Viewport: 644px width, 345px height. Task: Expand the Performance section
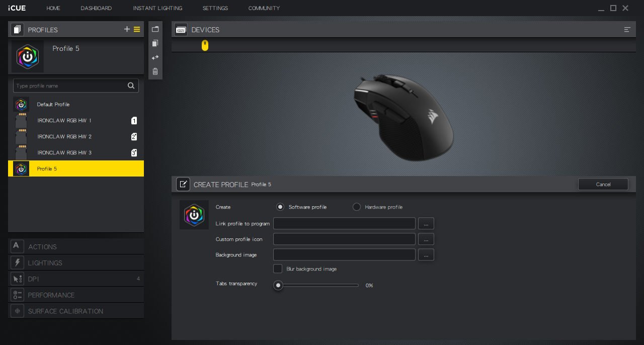click(76, 295)
